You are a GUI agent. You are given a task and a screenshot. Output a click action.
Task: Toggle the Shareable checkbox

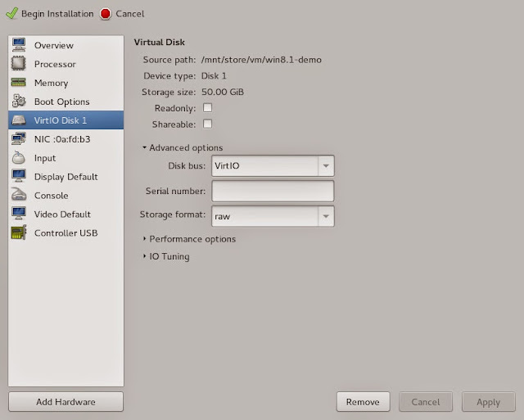click(207, 124)
